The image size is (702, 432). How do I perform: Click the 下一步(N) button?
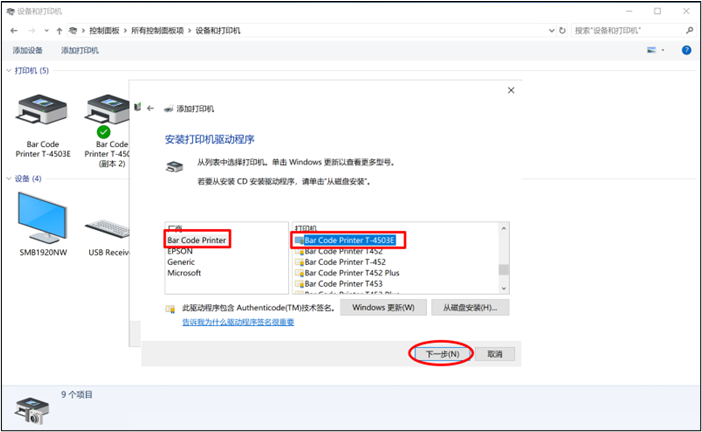[442, 354]
